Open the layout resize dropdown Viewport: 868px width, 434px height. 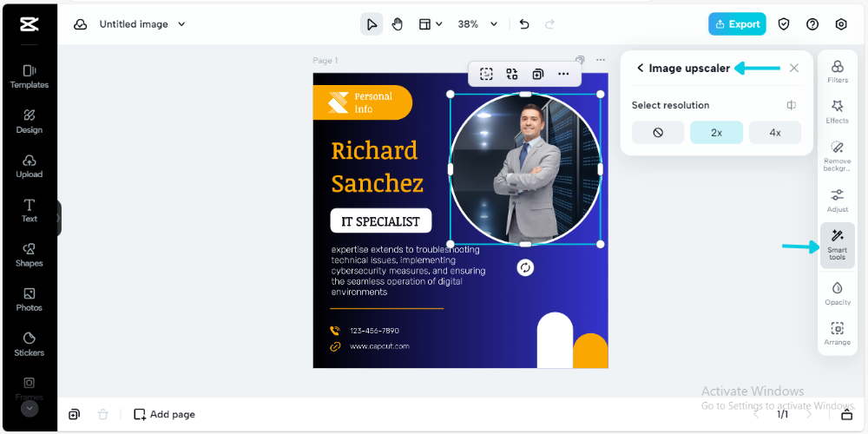pyautogui.click(x=431, y=24)
